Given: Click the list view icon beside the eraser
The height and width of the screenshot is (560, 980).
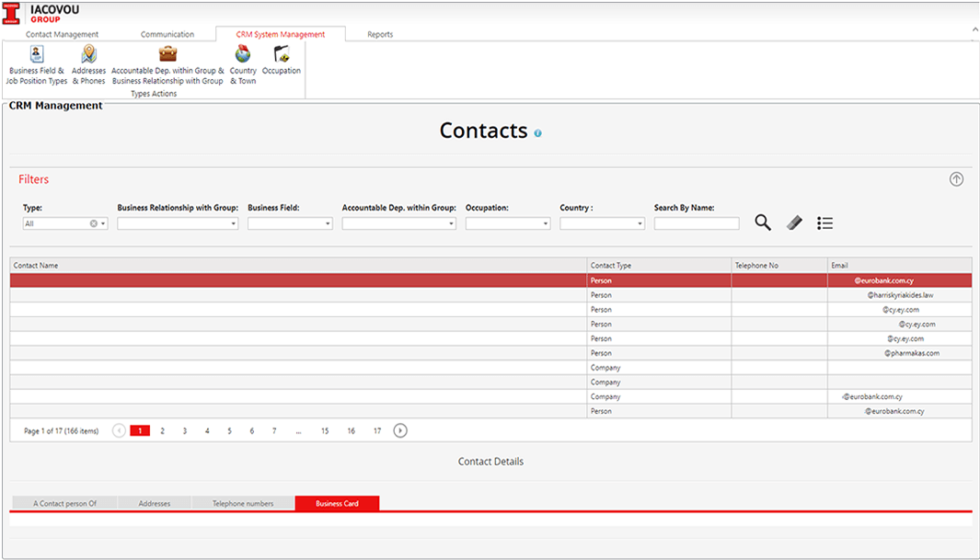Looking at the screenshot, I should click(x=825, y=223).
